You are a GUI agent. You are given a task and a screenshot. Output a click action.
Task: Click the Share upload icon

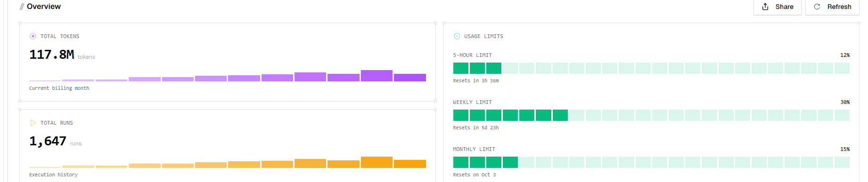765,7
